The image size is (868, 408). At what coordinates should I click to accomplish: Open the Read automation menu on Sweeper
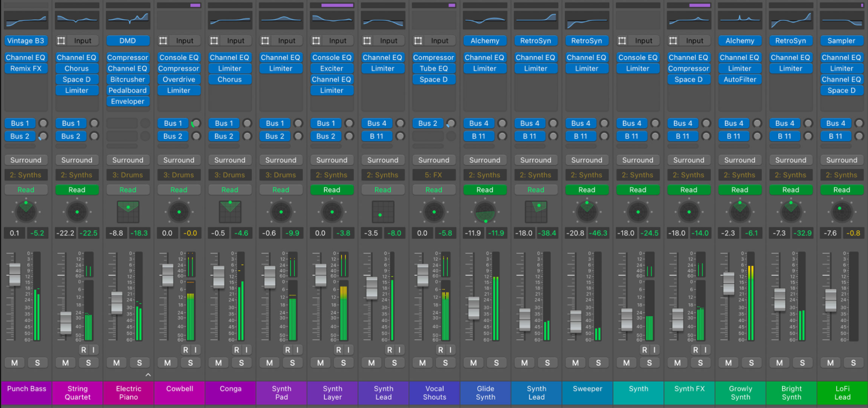coord(586,190)
